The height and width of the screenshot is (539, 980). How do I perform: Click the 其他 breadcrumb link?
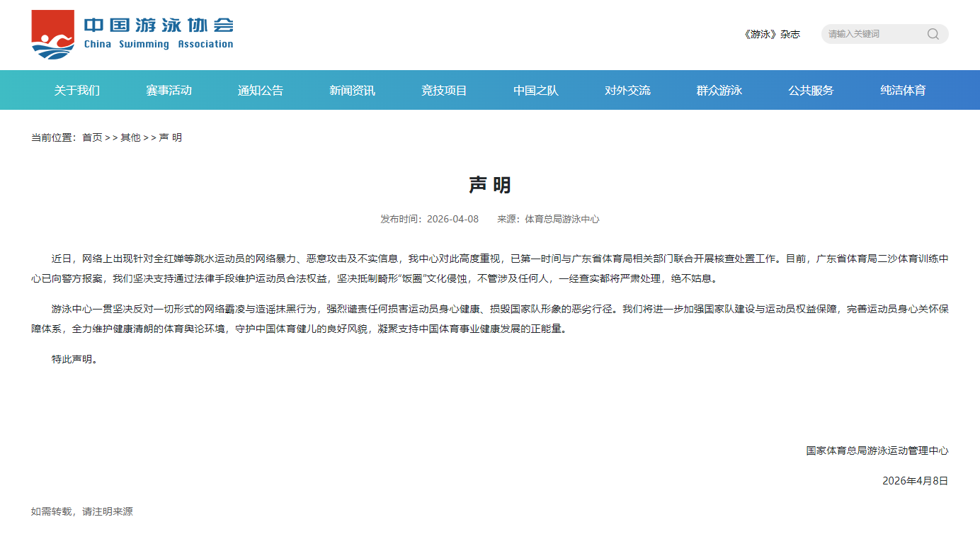click(x=130, y=137)
